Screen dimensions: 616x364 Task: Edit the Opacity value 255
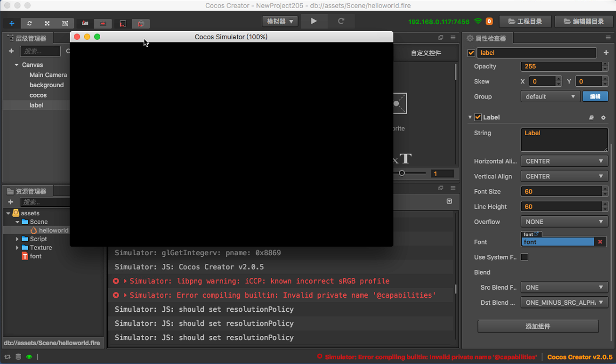coord(562,66)
